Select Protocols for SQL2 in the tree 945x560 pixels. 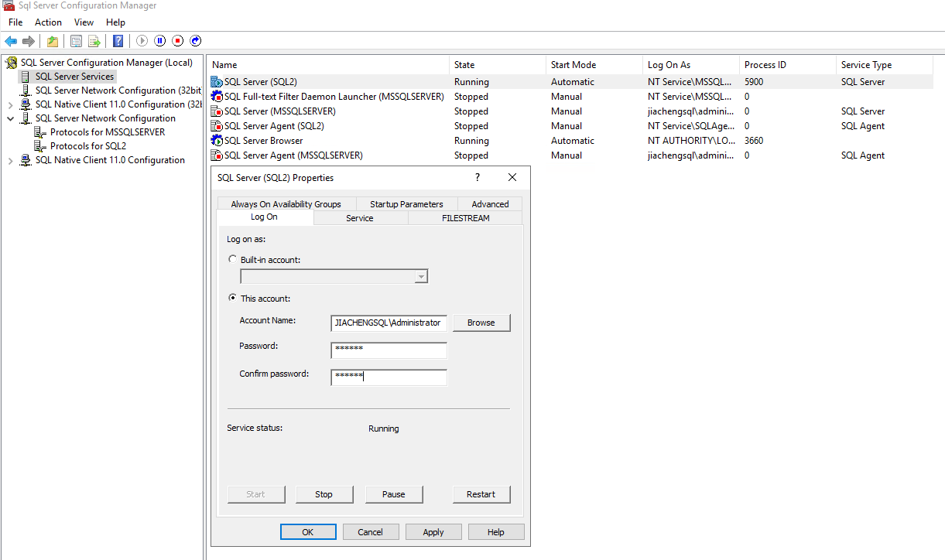tap(88, 146)
